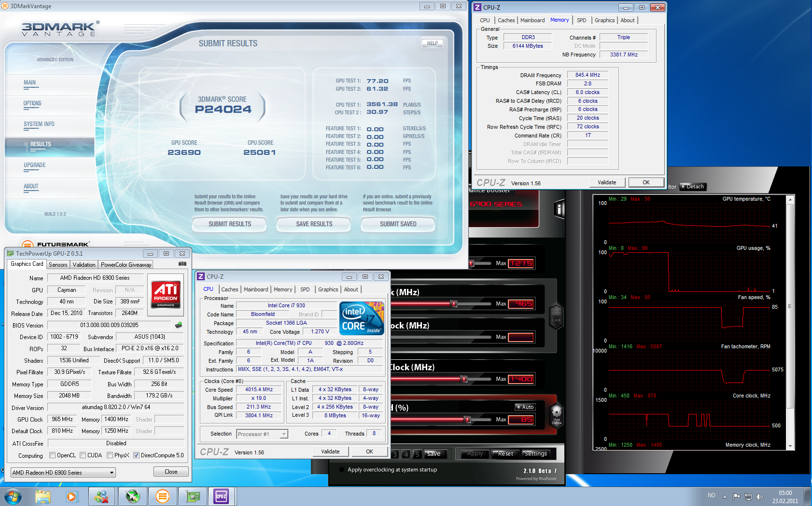Click the SUBMIT SAVED button
The image size is (812, 506).
398,224
